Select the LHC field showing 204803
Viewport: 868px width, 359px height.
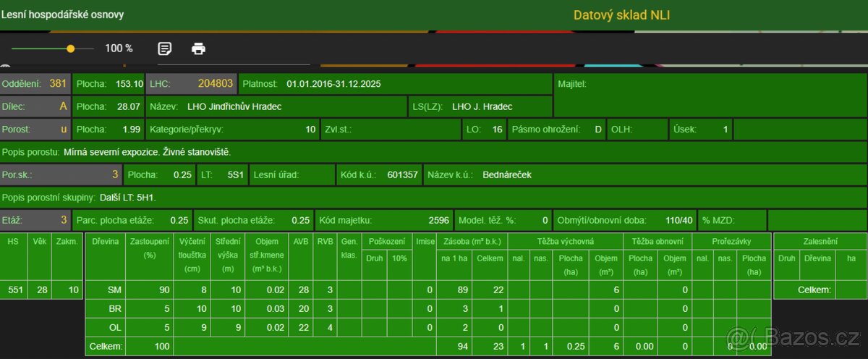tap(191, 84)
